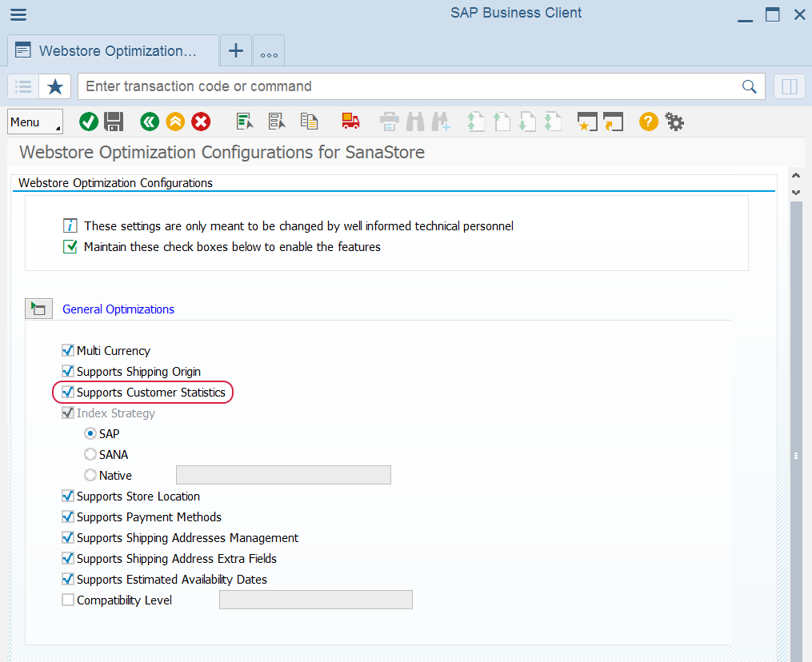
Task: Click the search magnifier in command field
Action: click(x=749, y=86)
